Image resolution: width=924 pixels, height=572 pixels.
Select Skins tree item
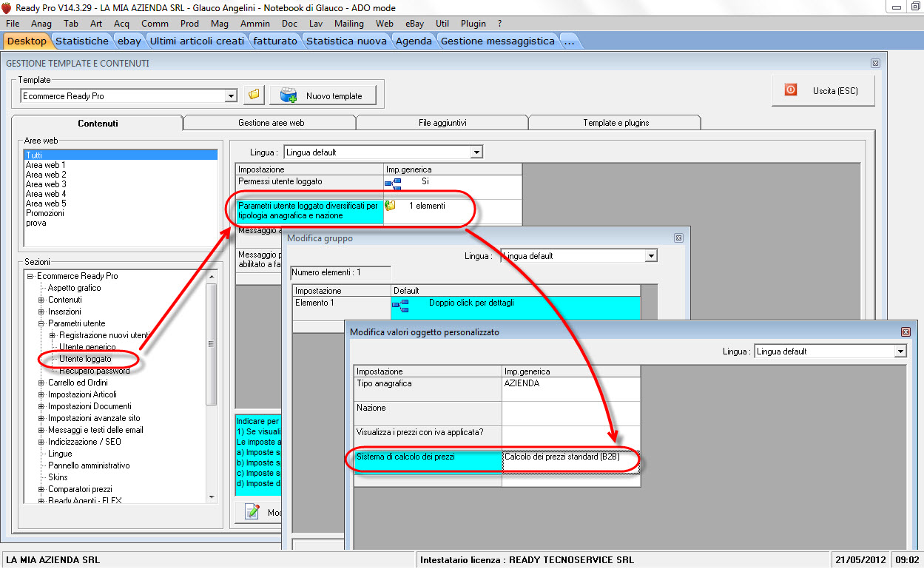pyautogui.click(x=58, y=477)
